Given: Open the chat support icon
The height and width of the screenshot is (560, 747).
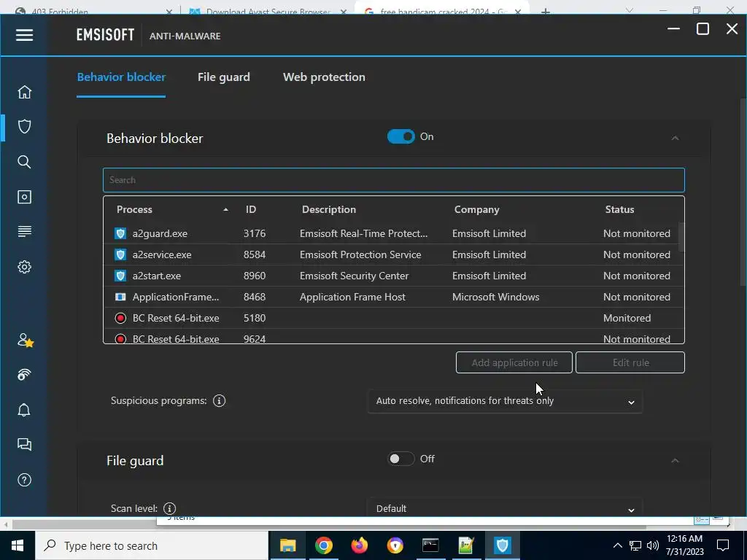Looking at the screenshot, I should click(24, 445).
